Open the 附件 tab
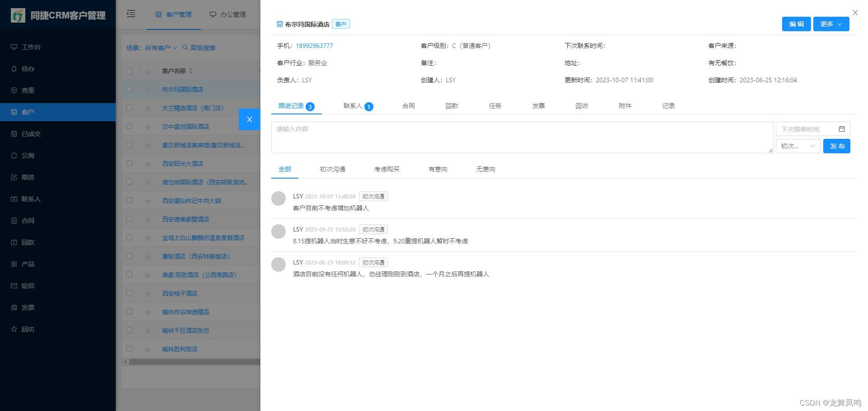Image resolution: width=868 pixels, height=411 pixels. pyautogui.click(x=625, y=106)
